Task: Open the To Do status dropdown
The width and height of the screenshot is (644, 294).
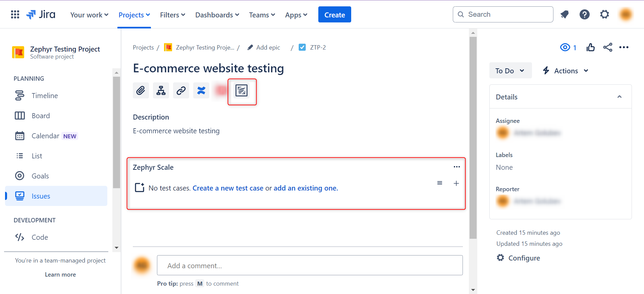Action: coord(510,71)
